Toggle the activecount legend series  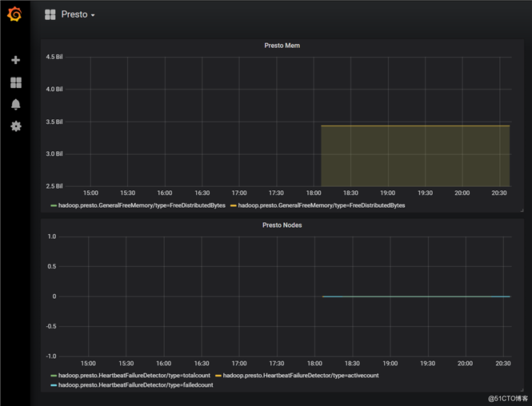pyautogui.click(x=301, y=376)
